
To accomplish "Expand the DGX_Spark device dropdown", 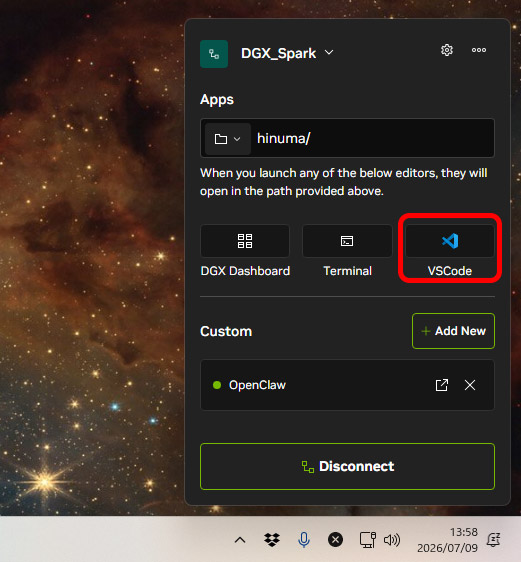I will (329, 53).
